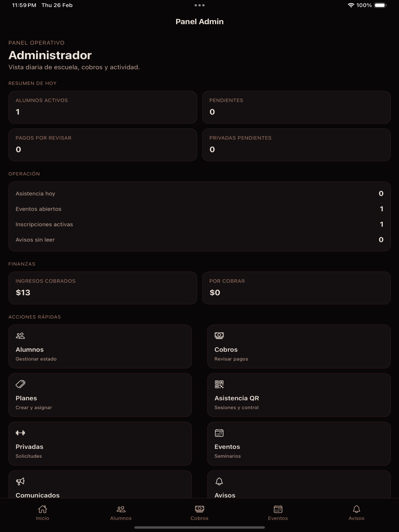399x532 pixels.
Task: Open the Comunicados card title
Action: pos(38,495)
